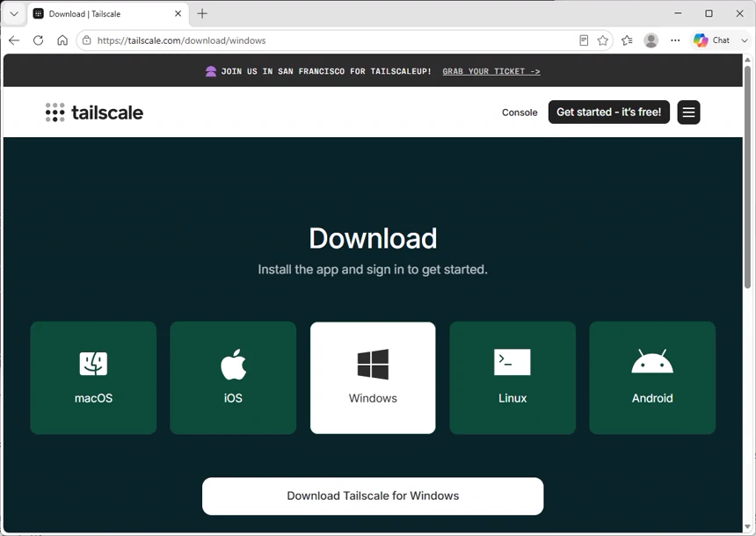The image size is (756, 536).
Task: Follow the Grab Your Ticket link
Action: point(491,71)
